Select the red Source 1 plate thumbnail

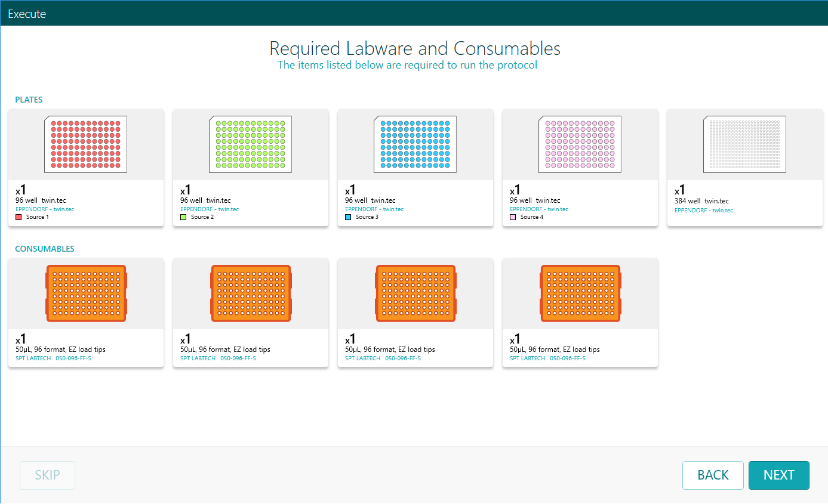click(85, 144)
